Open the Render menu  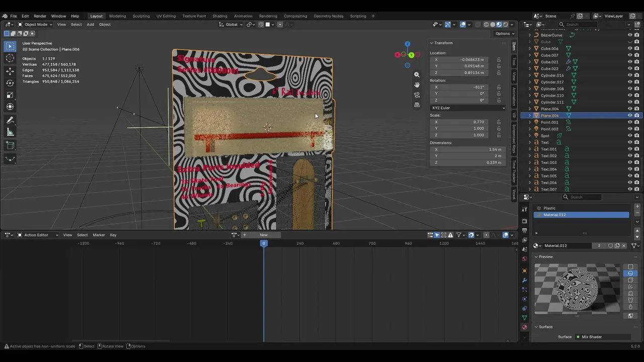click(x=40, y=16)
